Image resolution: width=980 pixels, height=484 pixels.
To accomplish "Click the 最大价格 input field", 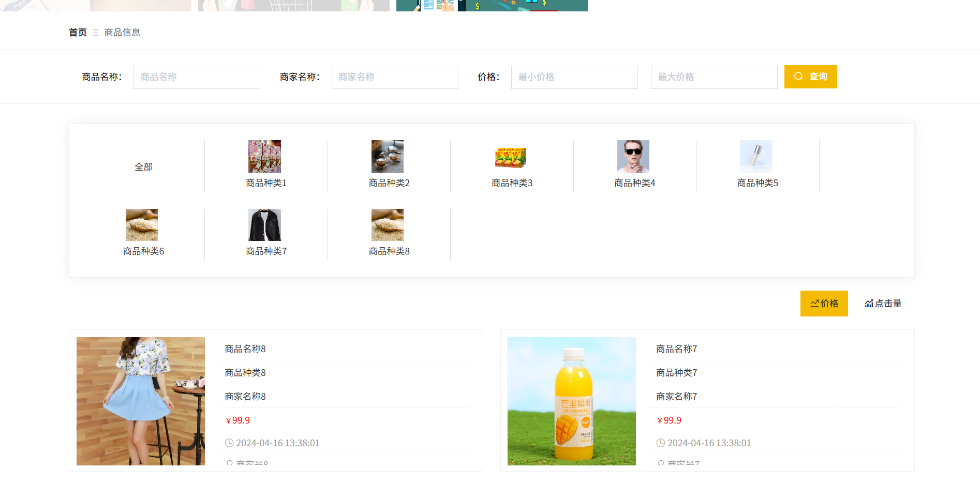I will (714, 77).
